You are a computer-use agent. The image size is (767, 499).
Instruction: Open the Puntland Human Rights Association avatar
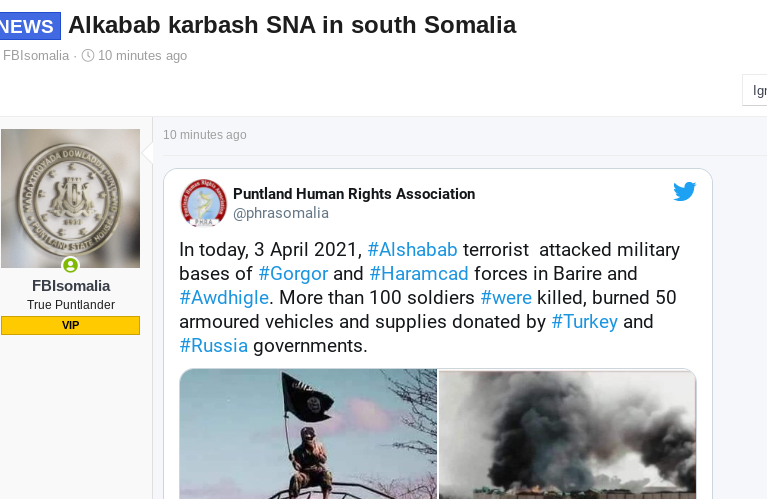(203, 203)
